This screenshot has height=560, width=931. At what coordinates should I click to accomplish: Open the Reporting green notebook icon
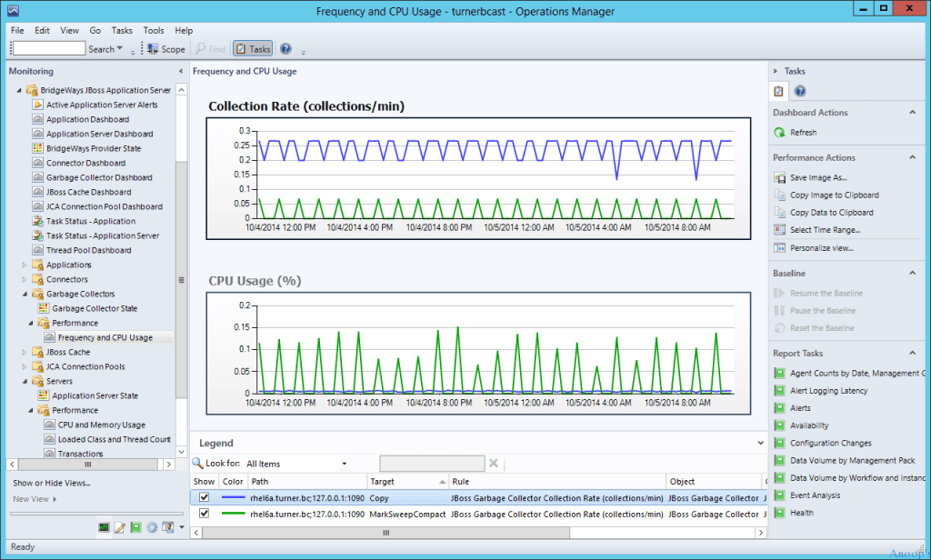(x=135, y=527)
